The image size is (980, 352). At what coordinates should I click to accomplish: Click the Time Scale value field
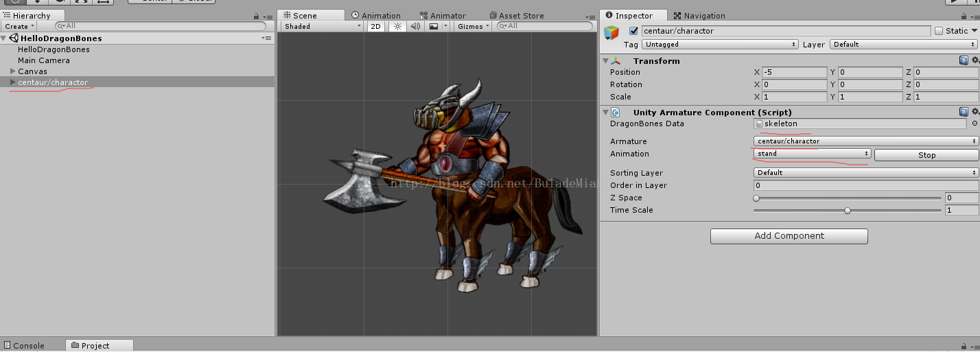(961, 210)
